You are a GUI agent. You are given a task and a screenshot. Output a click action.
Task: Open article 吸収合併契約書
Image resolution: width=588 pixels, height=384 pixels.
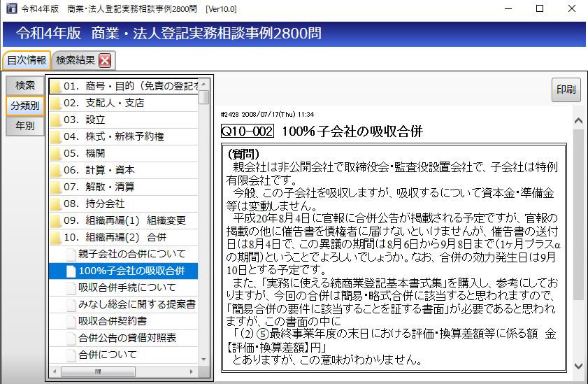tap(112, 321)
